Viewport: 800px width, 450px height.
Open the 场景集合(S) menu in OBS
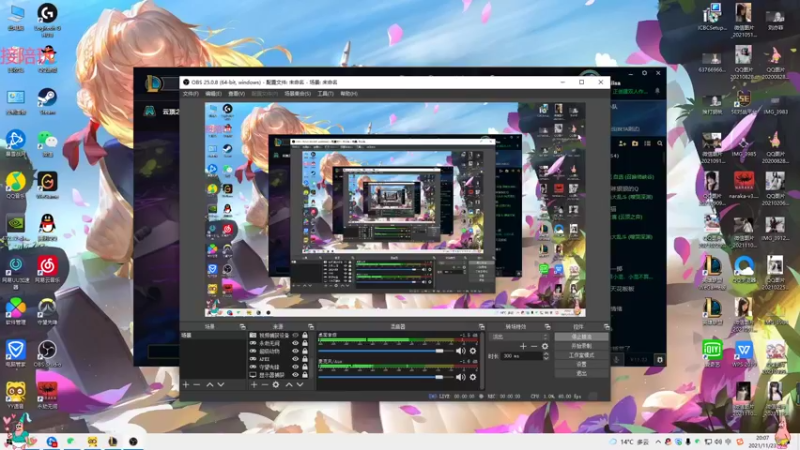(297, 94)
